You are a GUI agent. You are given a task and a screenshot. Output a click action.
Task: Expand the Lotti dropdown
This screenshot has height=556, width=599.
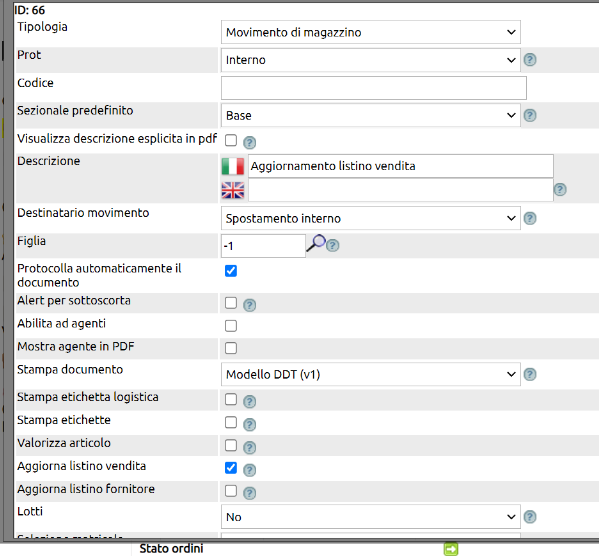pyautogui.click(x=371, y=517)
